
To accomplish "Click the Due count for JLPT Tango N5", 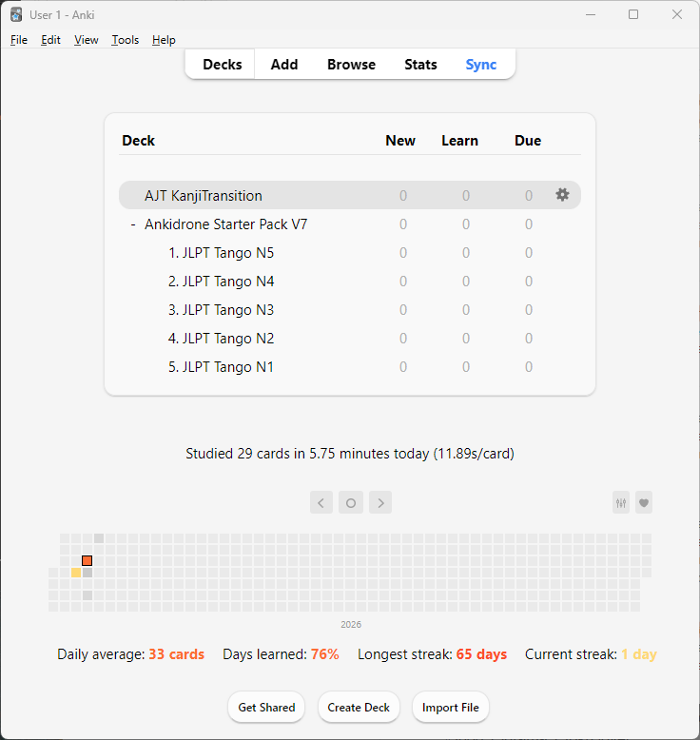I will point(529,253).
